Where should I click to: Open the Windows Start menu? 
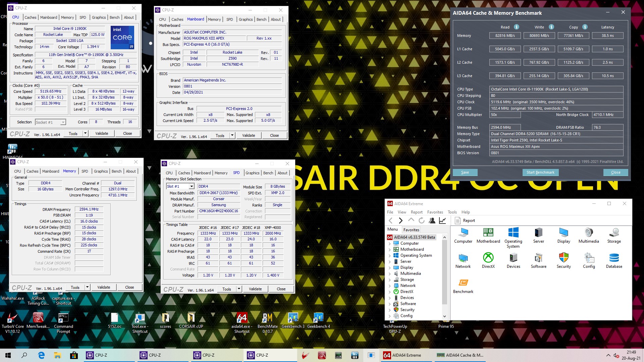8,355
